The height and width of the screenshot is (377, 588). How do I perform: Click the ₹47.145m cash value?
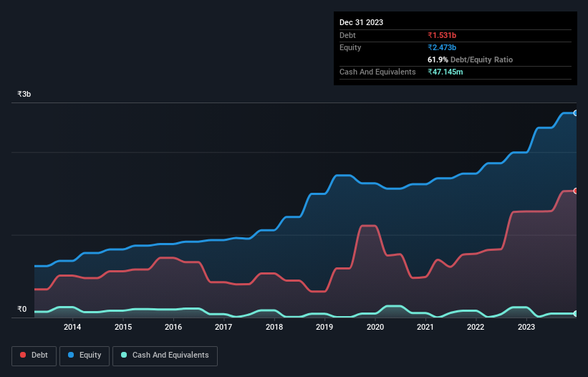[445, 72]
